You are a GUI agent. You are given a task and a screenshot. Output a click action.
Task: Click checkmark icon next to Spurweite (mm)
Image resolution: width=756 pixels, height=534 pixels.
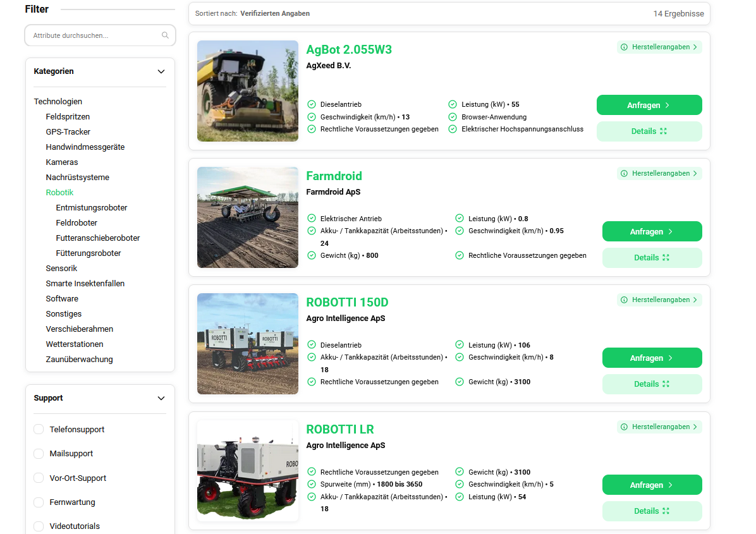coord(312,484)
